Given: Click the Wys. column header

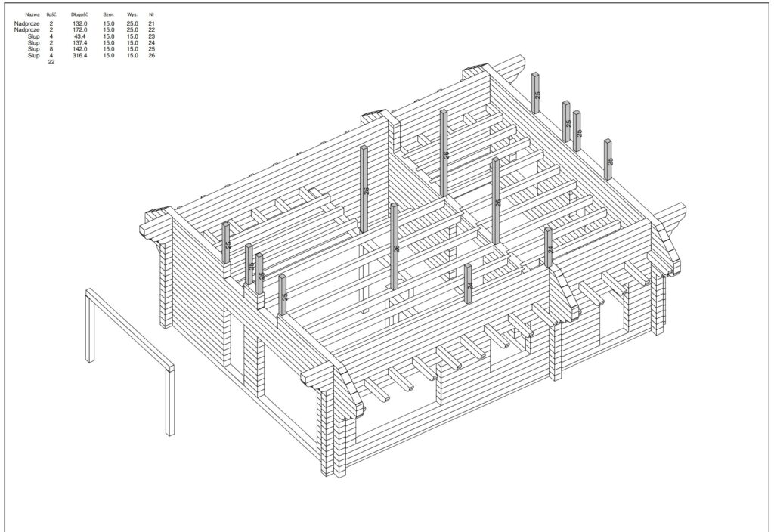Looking at the screenshot, I should pyautogui.click(x=132, y=14).
